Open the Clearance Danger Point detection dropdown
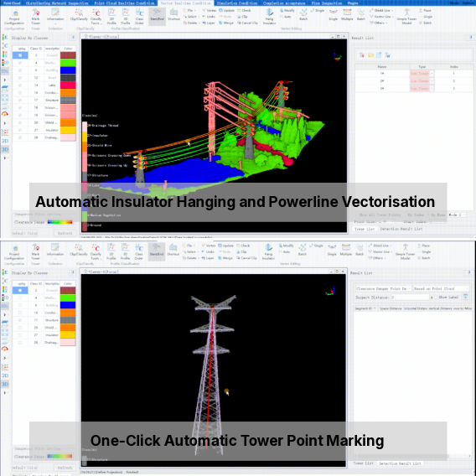 383,288
